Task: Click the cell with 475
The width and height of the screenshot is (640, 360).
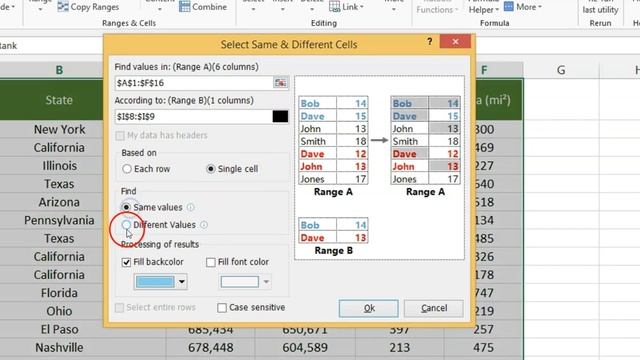Action: tap(484, 348)
